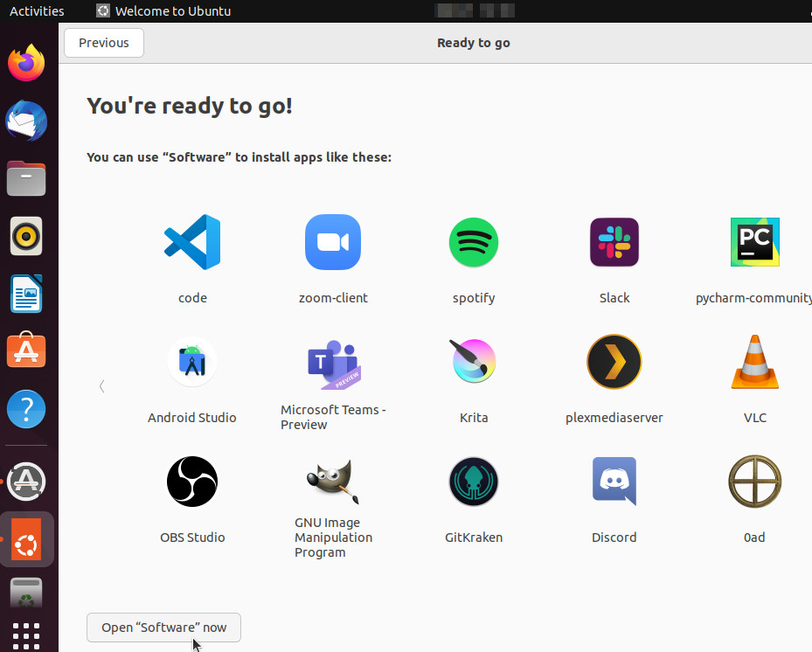Image resolution: width=812 pixels, height=652 pixels.
Task: Open the OBS Studio app icon
Action: 192,481
